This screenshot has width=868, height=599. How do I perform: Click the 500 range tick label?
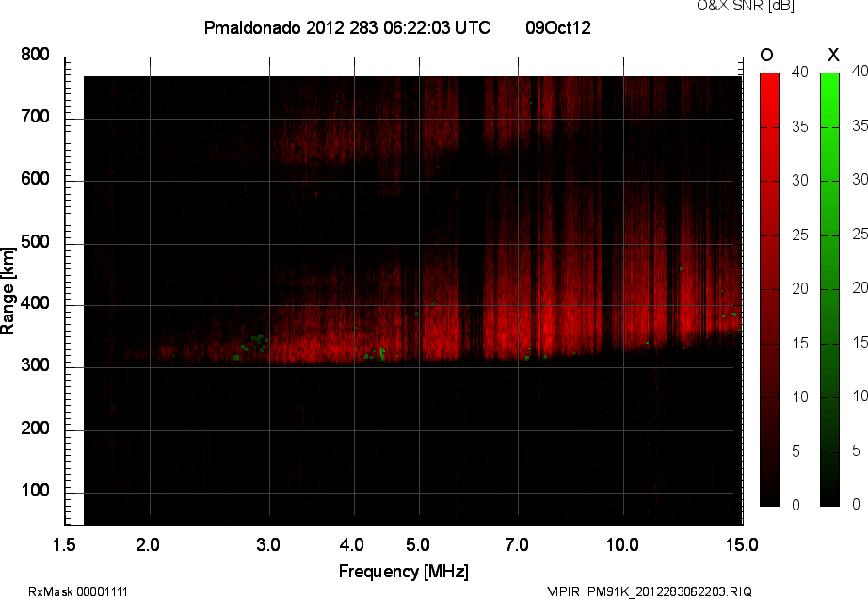click(x=35, y=241)
